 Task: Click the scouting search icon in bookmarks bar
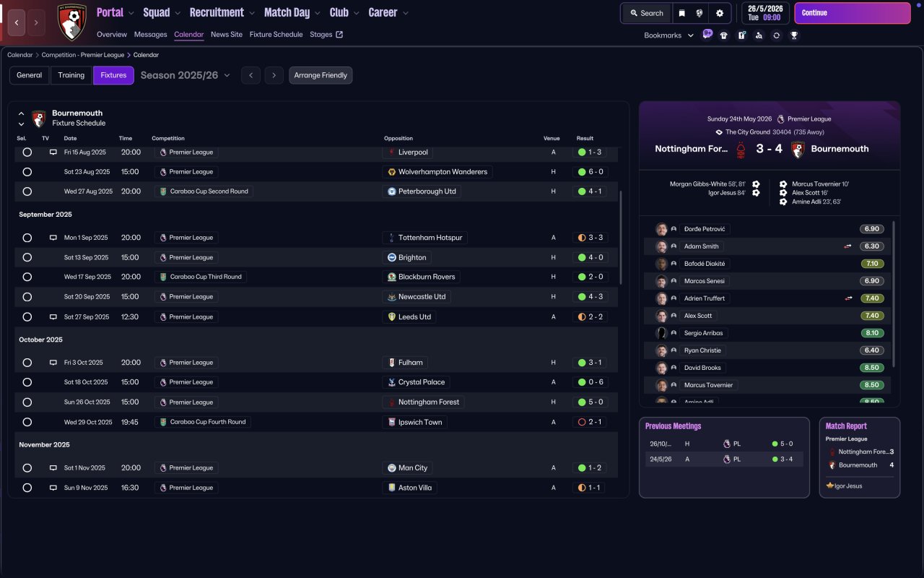point(759,35)
